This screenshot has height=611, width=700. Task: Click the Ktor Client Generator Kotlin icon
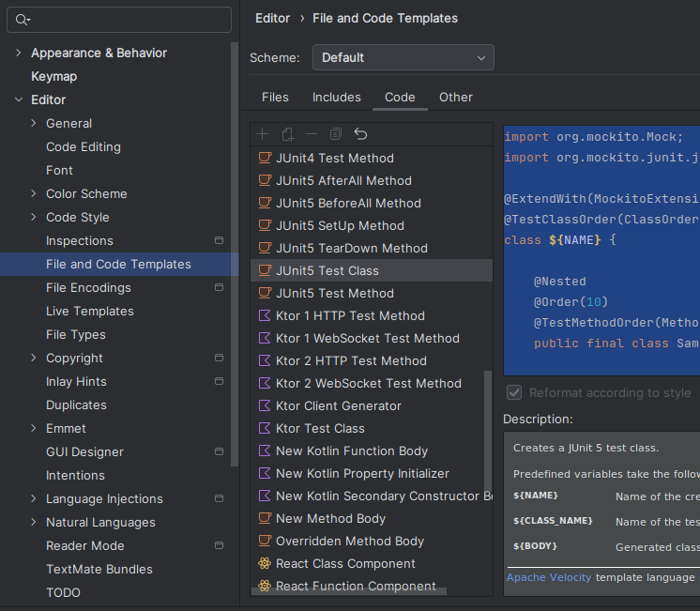265,405
